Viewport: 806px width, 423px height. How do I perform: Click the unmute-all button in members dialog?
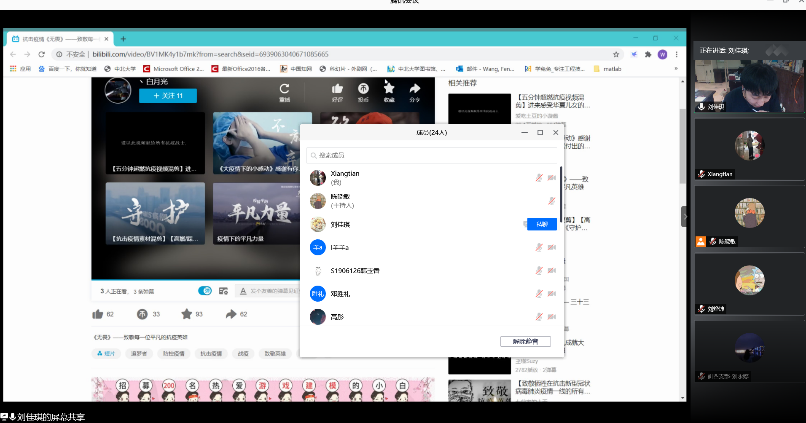525,341
